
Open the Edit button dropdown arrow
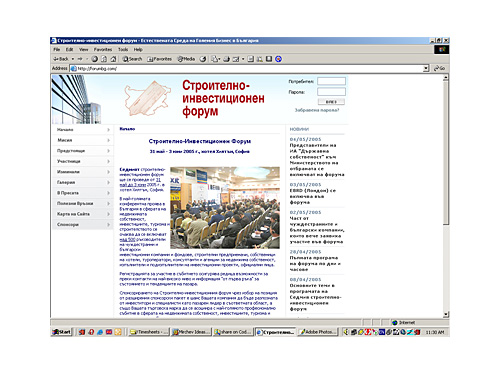click(x=243, y=59)
